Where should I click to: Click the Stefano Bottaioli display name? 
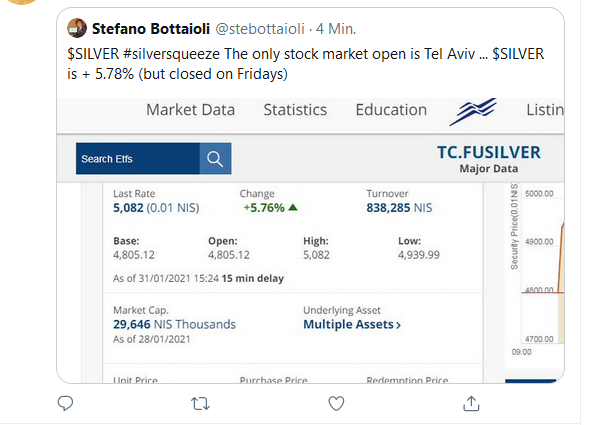pos(151,29)
